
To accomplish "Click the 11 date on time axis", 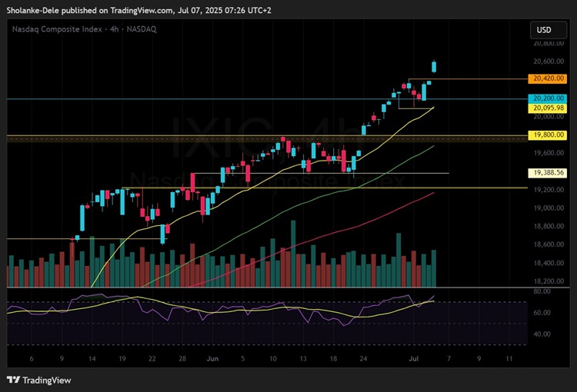I will (509, 358).
